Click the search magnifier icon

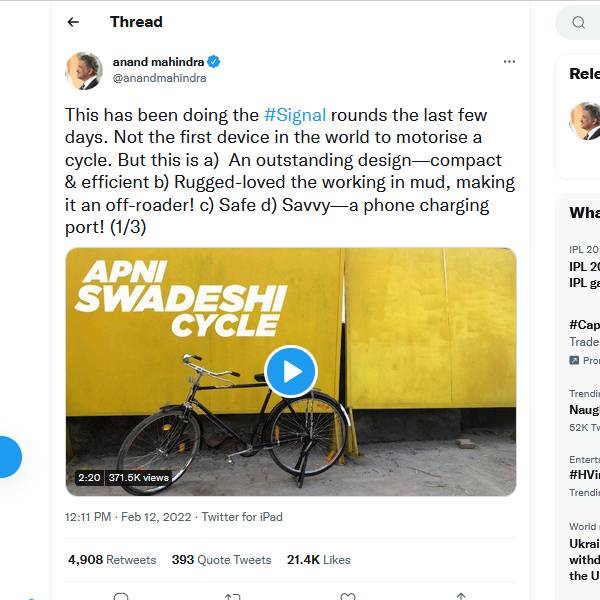[579, 23]
